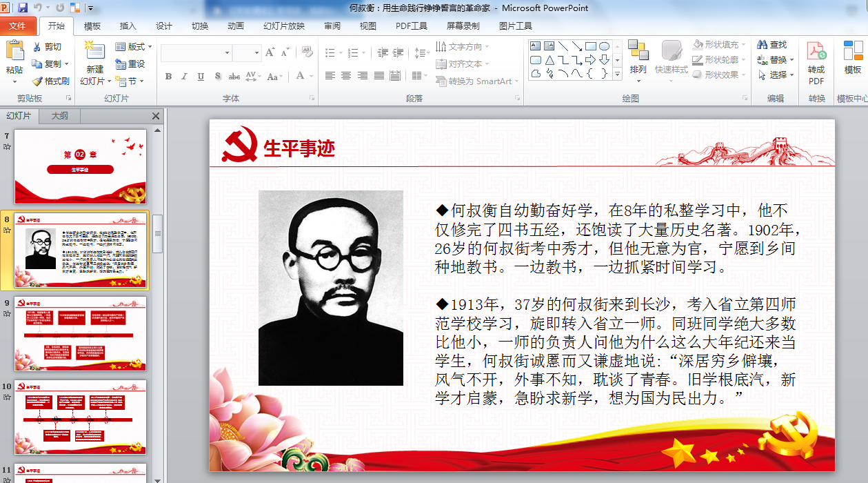
Task: Select the triangle shape in shapes gallery
Action: [549, 60]
